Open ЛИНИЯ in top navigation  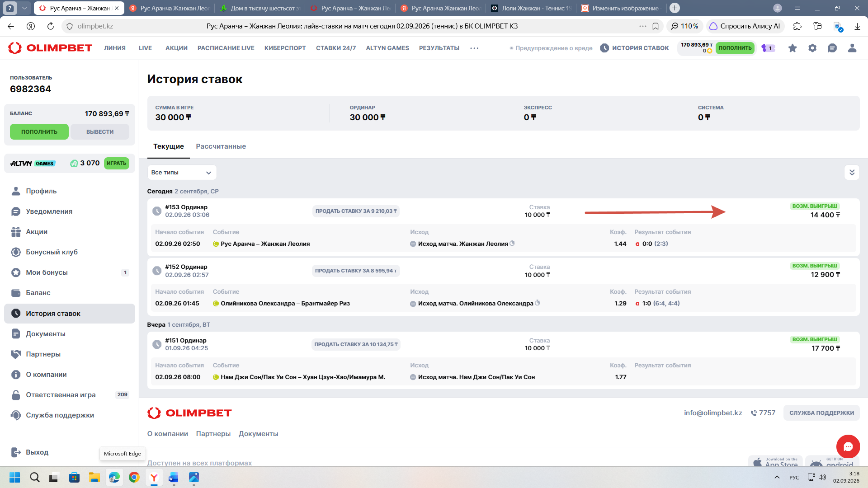pos(115,48)
